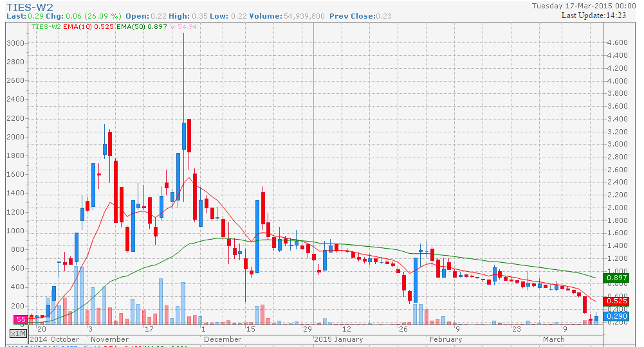Click the red 0.525 EMA(10) price tag
The width and height of the screenshot is (644, 347).
click(617, 301)
